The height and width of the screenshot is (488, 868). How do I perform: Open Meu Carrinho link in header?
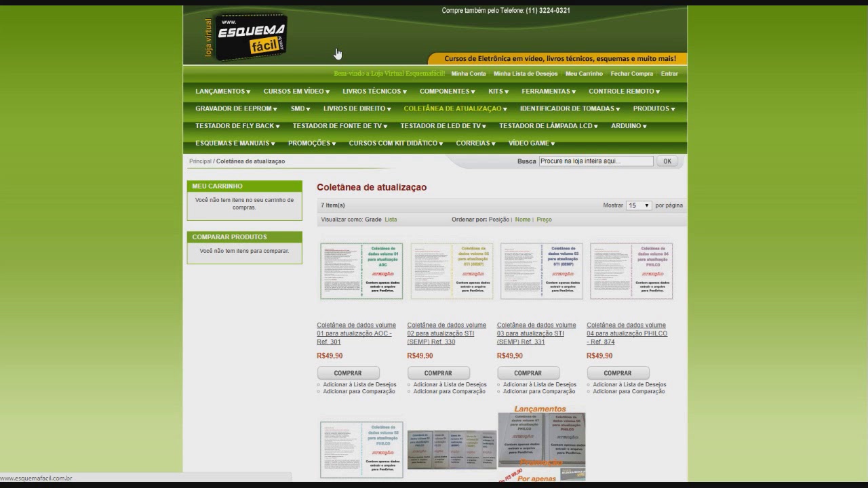[584, 74]
